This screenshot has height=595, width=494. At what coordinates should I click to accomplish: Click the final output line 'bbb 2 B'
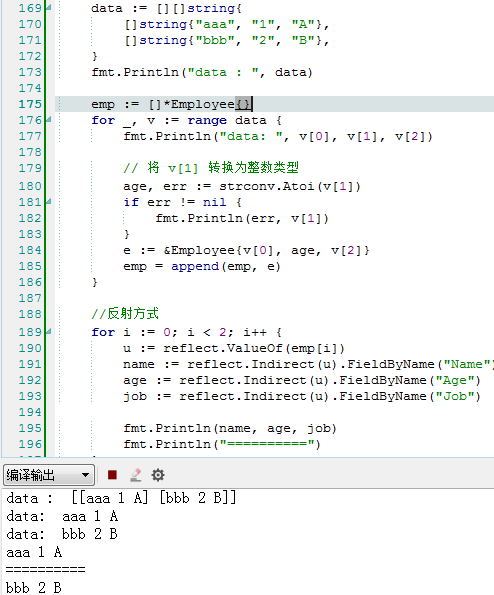pyautogui.click(x=34, y=588)
